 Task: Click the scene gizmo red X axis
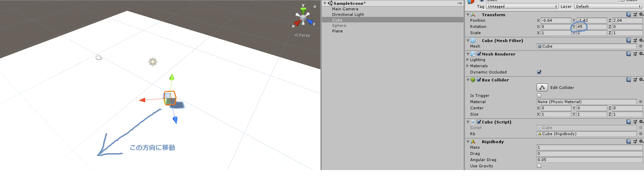coord(297,23)
